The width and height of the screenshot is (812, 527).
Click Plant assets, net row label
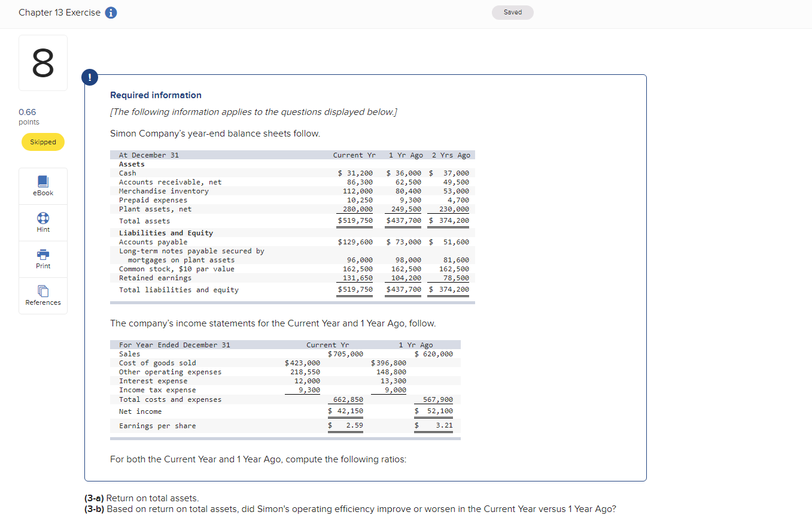click(x=156, y=209)
